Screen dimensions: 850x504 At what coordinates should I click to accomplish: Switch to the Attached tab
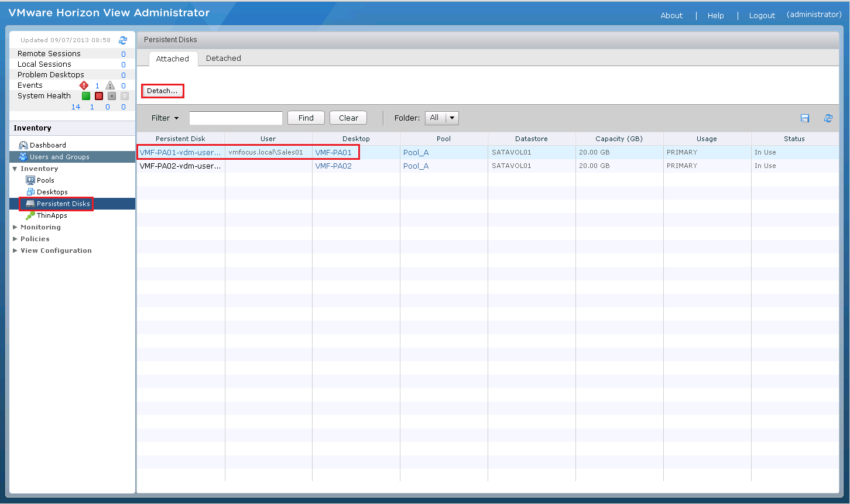pos(172,59)
